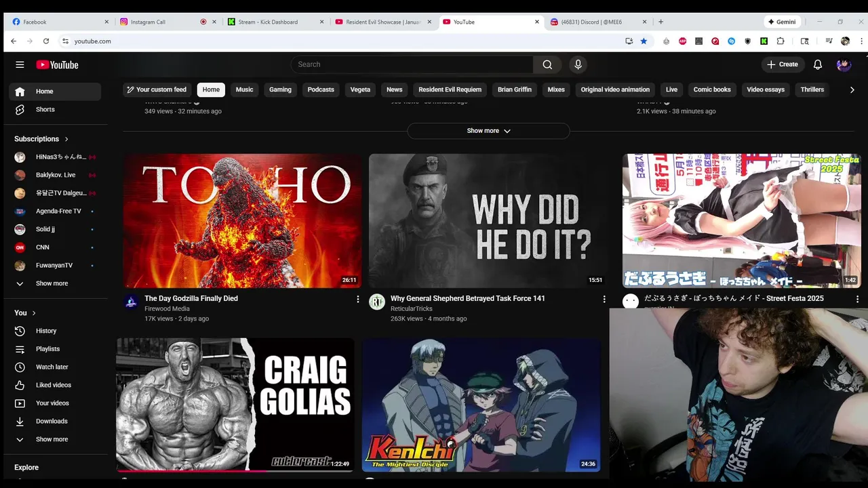Select the Video essays filter chip
The width and height of the screenshot is (868, 488).
click(x=766, y=89)
